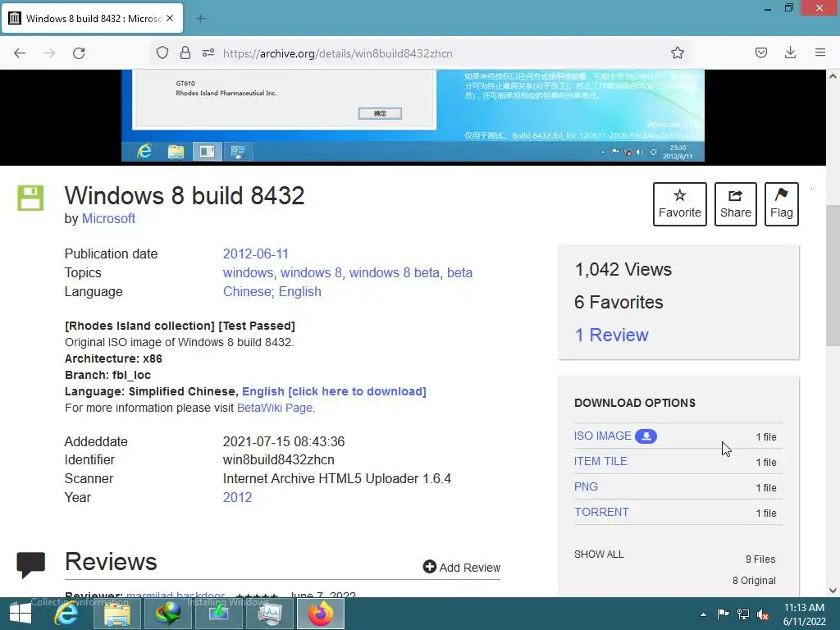
Task: Click the 1,042 Views text
Action: [623, 269]
